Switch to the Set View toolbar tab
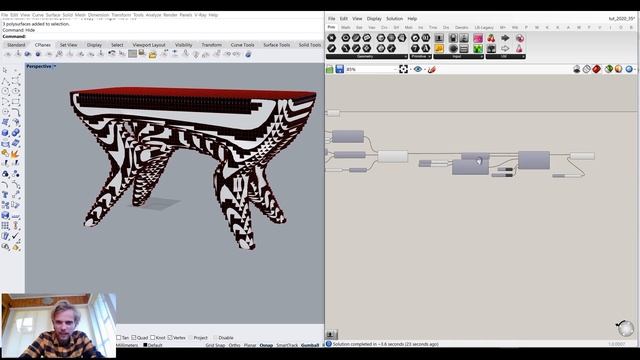 (68, 45)
